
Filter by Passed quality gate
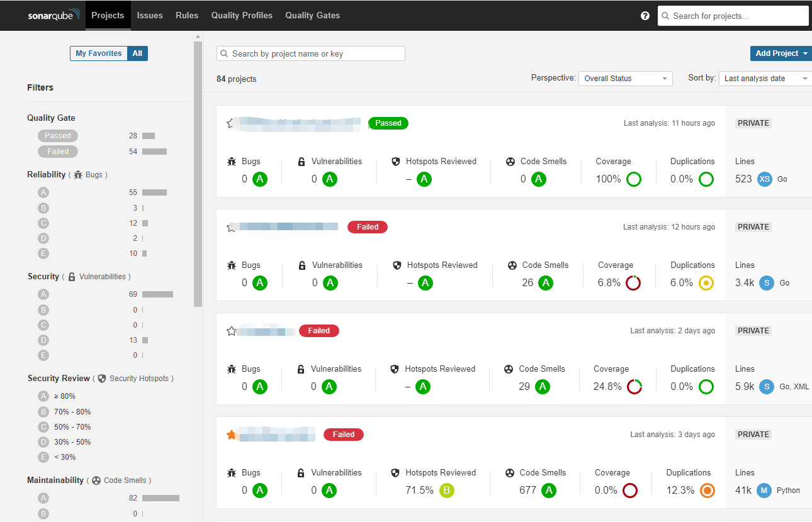(x=58, y=136)
